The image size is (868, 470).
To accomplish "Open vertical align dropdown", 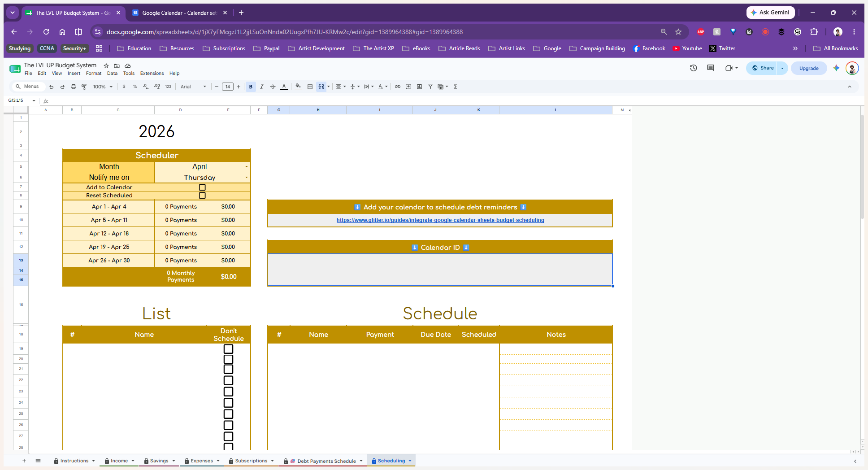I will click(355, 87).
